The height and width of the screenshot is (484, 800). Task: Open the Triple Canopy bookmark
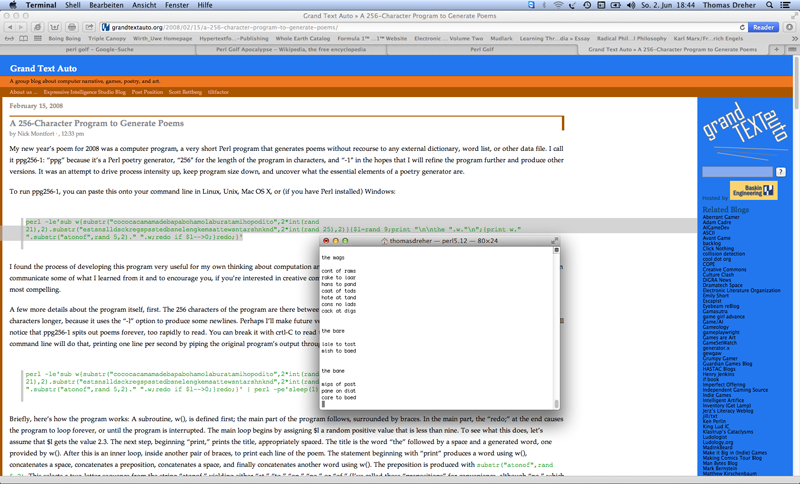tap(107, 38)
